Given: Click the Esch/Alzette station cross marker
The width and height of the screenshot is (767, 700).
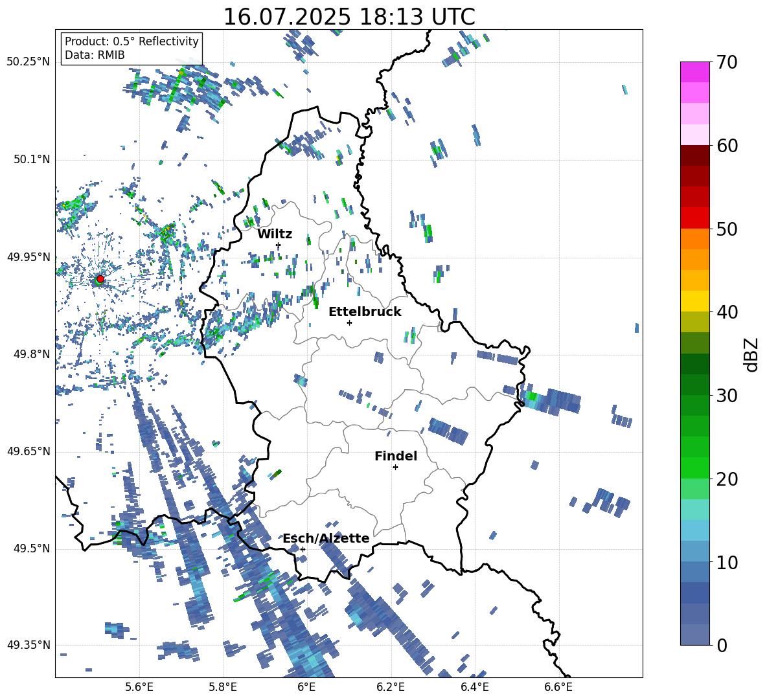Looking at the screenshot, I should (303, 549).
